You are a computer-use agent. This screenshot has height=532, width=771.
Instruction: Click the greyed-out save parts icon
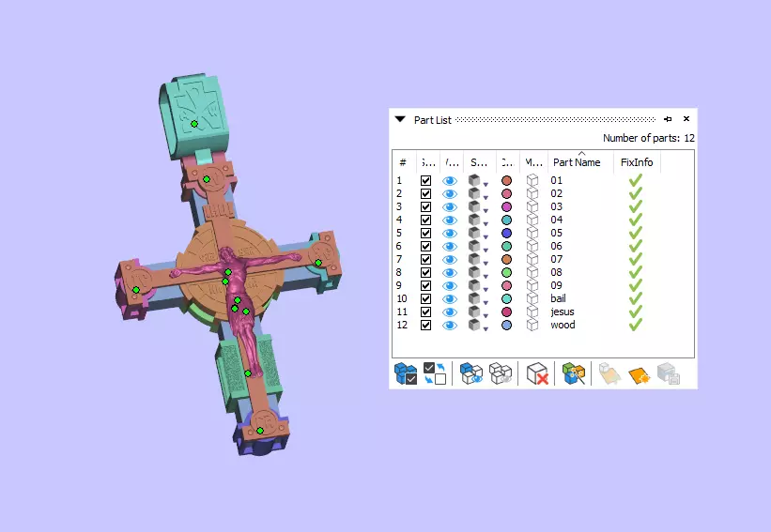669,373
